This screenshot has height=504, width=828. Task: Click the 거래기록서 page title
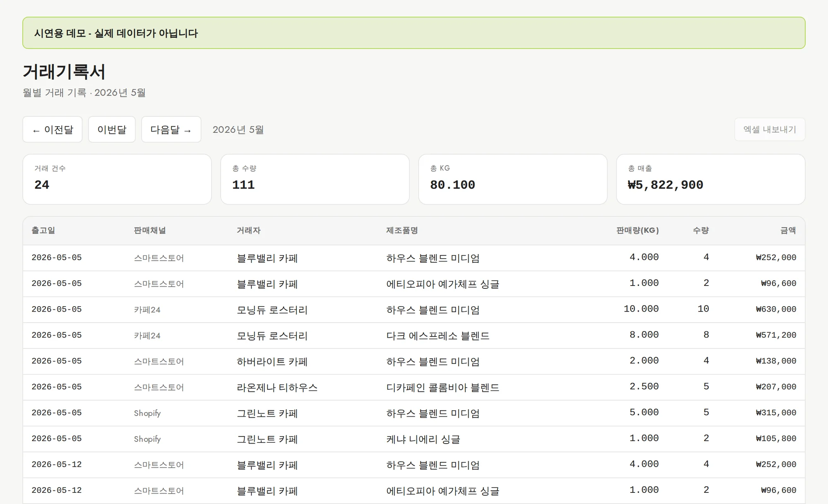pos(64,72)
